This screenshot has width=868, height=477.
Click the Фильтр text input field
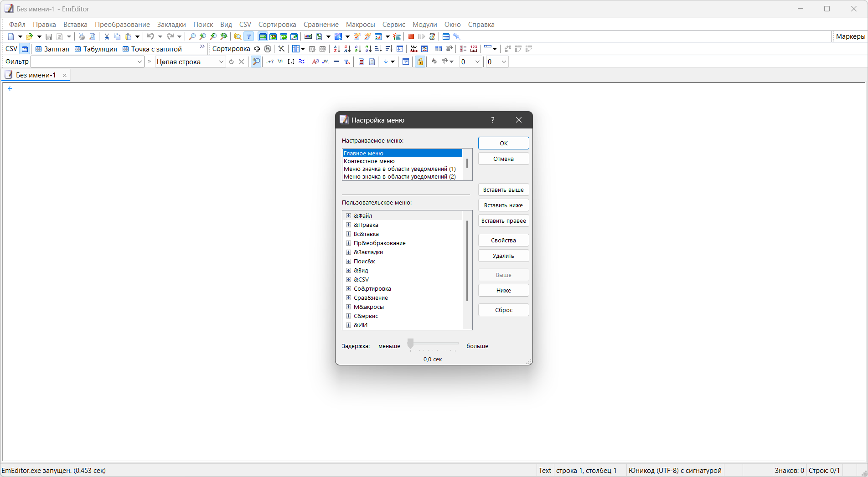tap(88, 62)
